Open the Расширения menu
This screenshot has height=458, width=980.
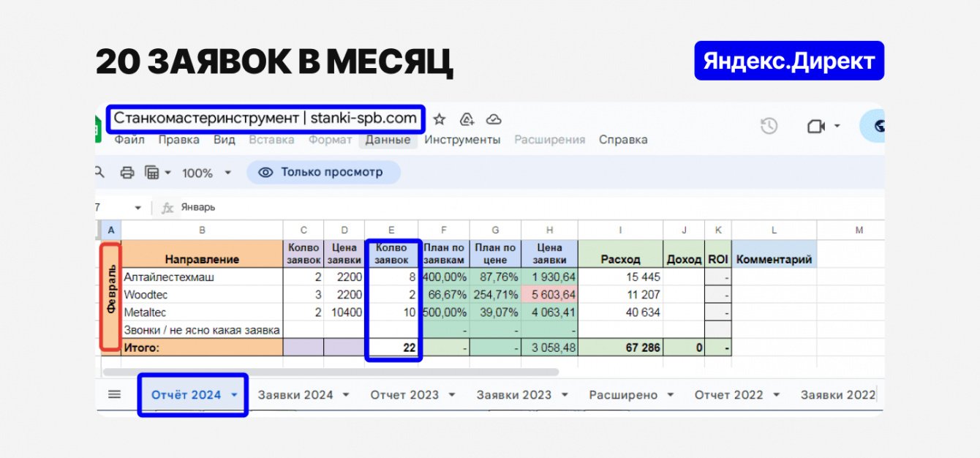[x=550, y=140]
